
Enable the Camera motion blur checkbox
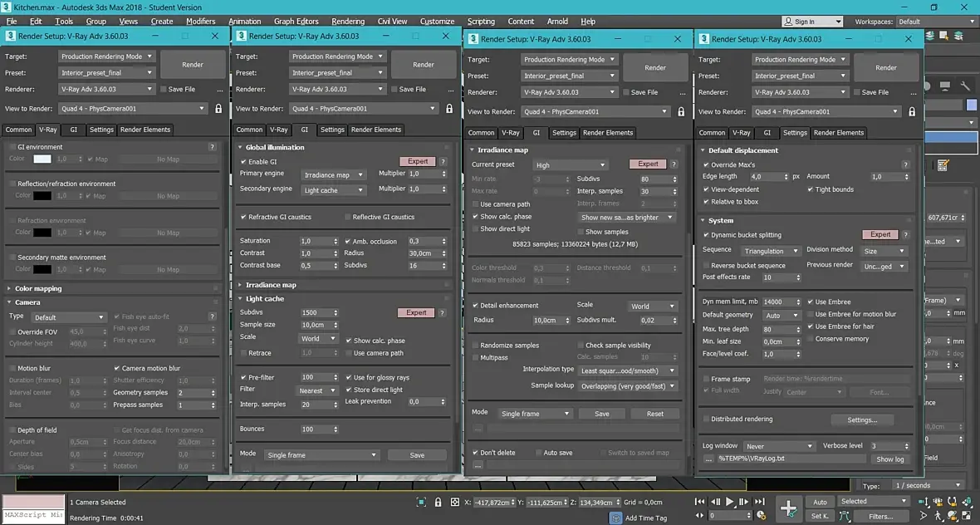(x=116, y=368)
